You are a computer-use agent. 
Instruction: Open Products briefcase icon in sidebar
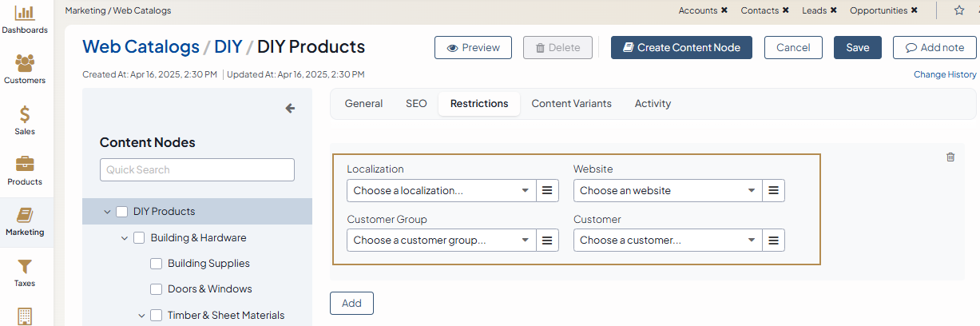pos(25,165)
